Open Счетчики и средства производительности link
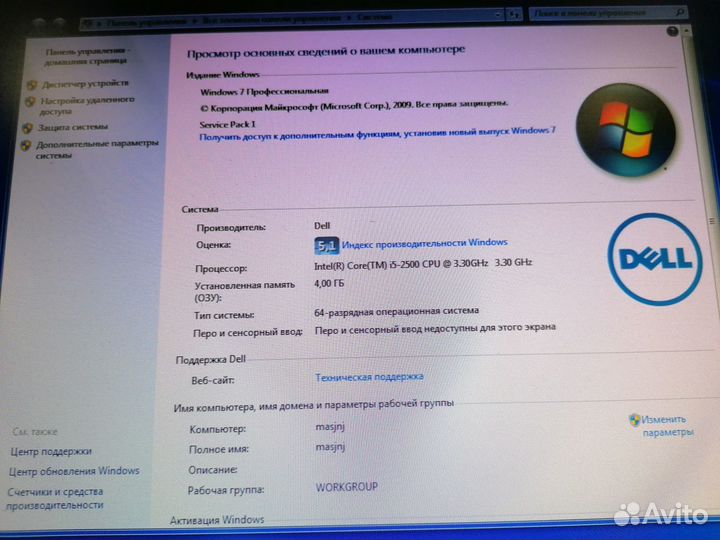 pos(55,498)
